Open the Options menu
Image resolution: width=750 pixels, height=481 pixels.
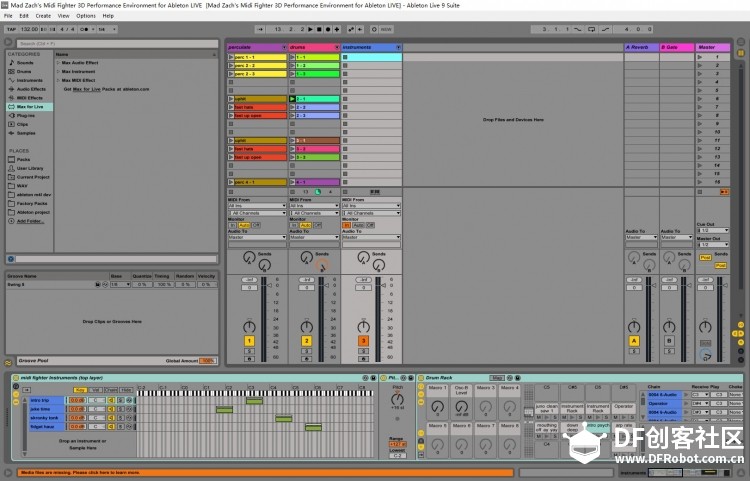tap(86, 16)
